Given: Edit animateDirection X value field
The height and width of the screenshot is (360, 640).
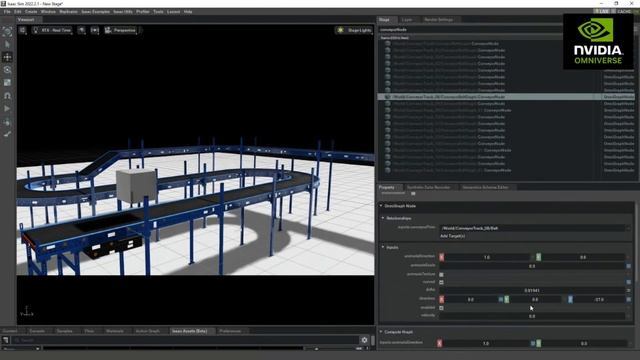Looking at the screenshot, I should 487,257.
